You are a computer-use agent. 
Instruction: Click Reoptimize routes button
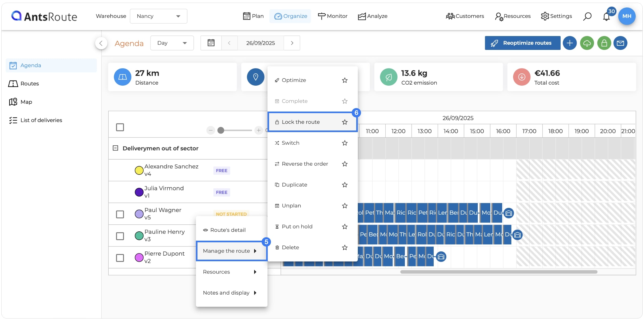[522, 43]
